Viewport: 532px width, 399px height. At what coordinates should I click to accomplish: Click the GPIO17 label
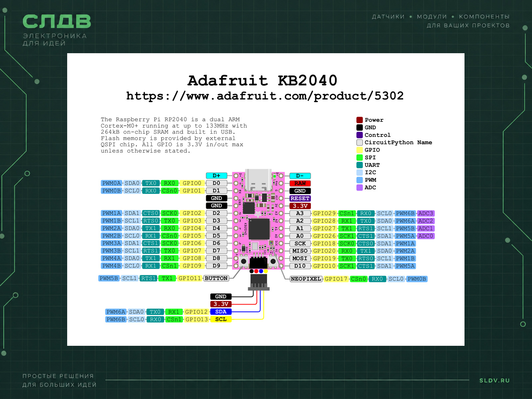[336, 279]
